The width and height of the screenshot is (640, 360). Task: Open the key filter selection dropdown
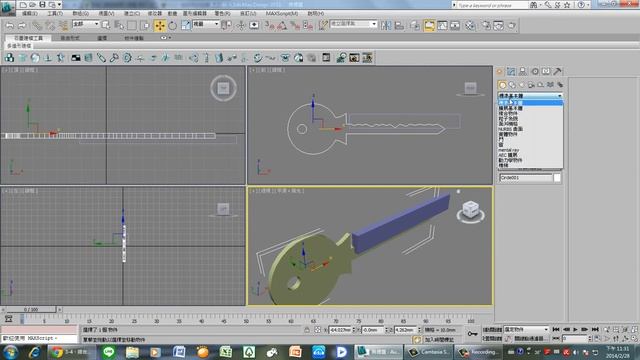[527, 329]
